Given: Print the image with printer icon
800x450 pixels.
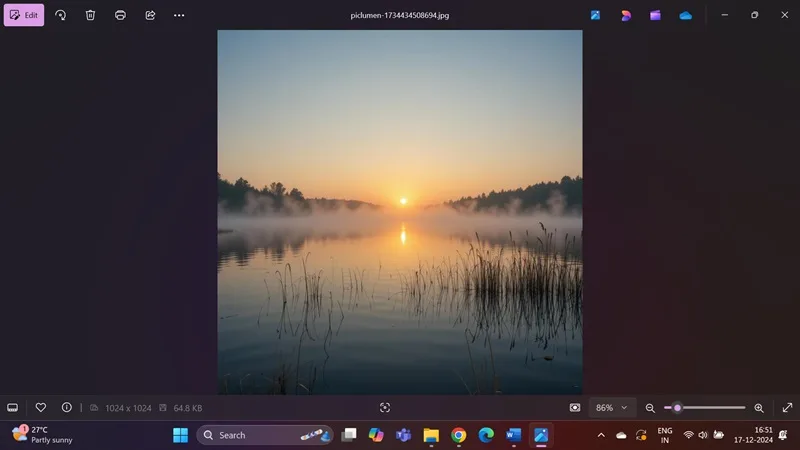Looking at the screenshot, I should pos(120,15).
